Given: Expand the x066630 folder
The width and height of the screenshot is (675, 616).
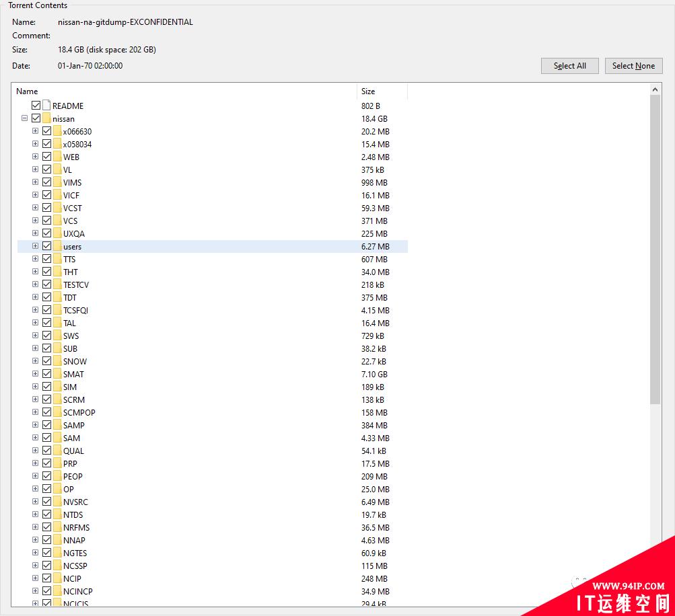Looking at the screenshot, I should [x=35, y=131].
